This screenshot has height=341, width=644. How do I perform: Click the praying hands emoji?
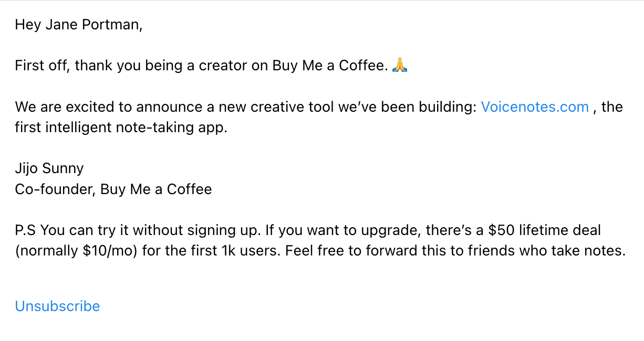[400, 66]
